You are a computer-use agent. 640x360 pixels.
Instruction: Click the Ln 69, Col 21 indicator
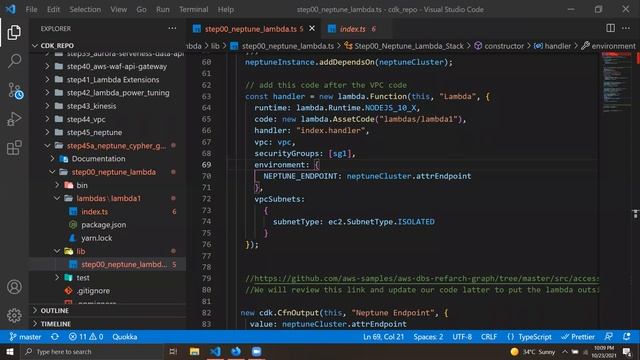tap(383, 337)
